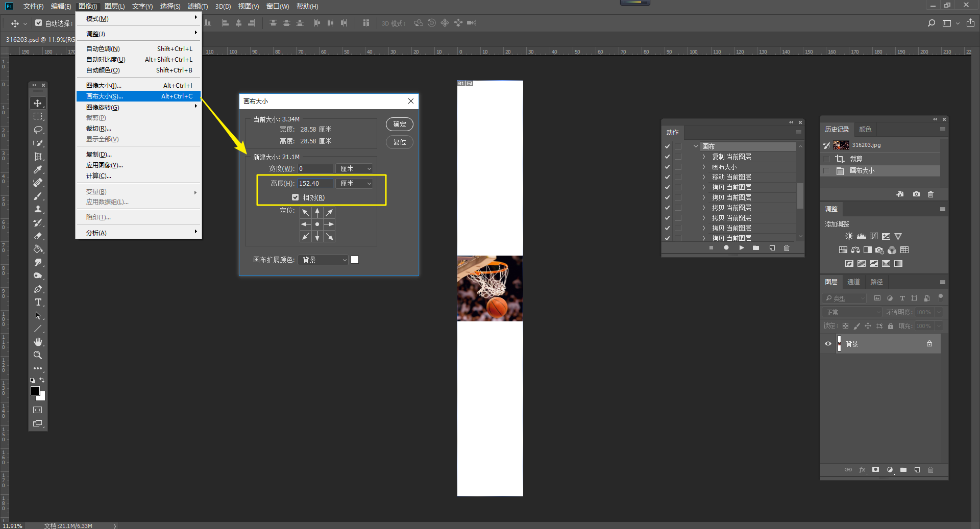The height and width of the screenshot is (529, 980).
Task: Expand the 复制 当前图层 action step
Action: (x=703, y=157)
